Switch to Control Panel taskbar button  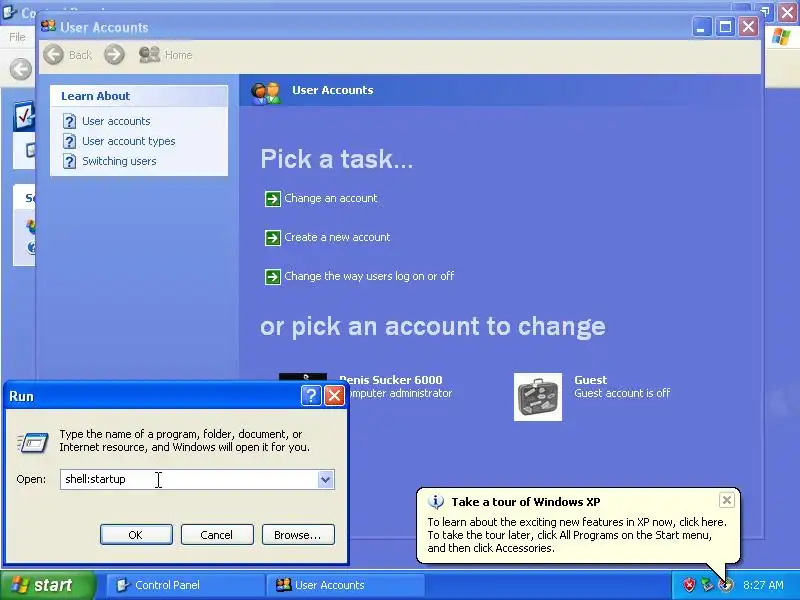[x=184, y=585]
